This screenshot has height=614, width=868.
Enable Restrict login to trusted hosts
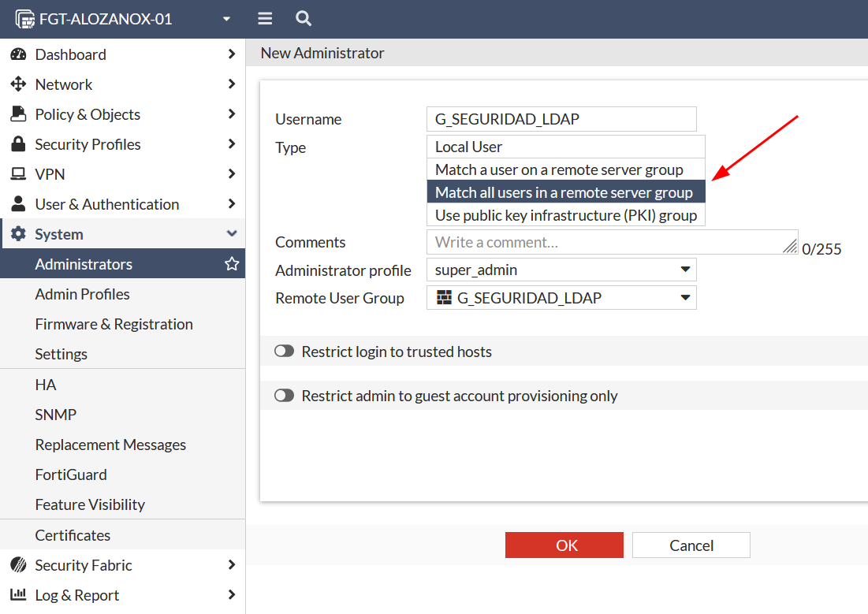(x=284, y=352)
